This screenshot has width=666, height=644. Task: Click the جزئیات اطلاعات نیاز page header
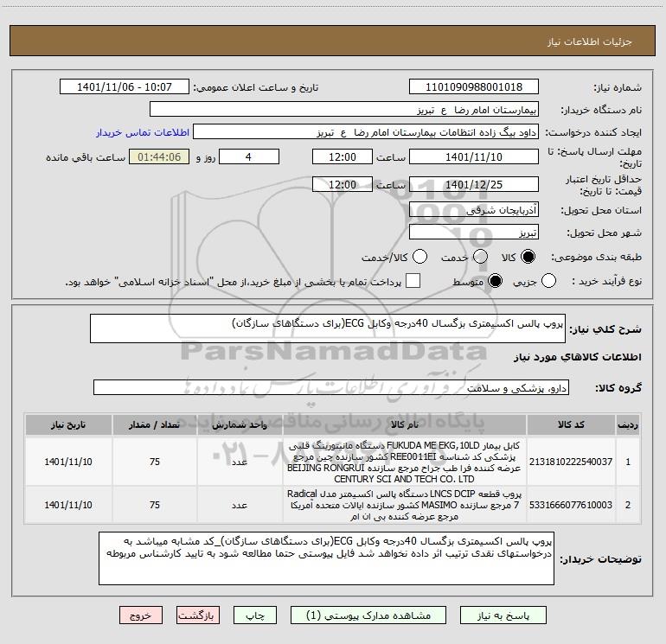(x=590, y=41)
